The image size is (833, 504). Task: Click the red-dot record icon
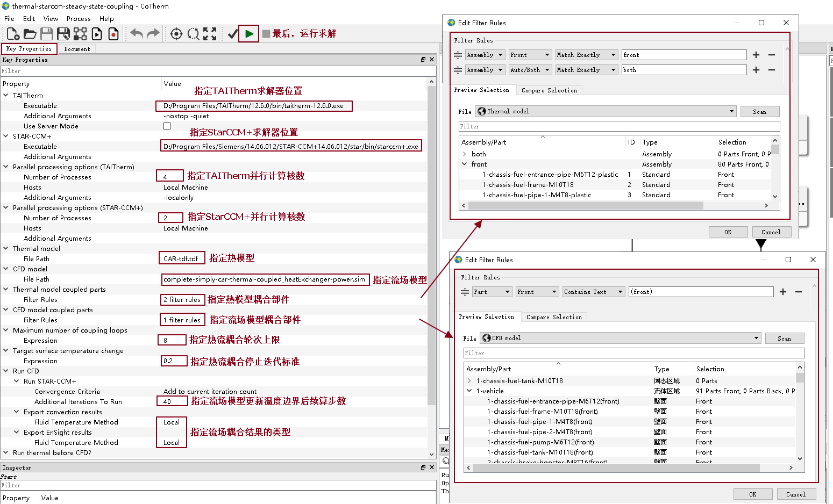113,34
